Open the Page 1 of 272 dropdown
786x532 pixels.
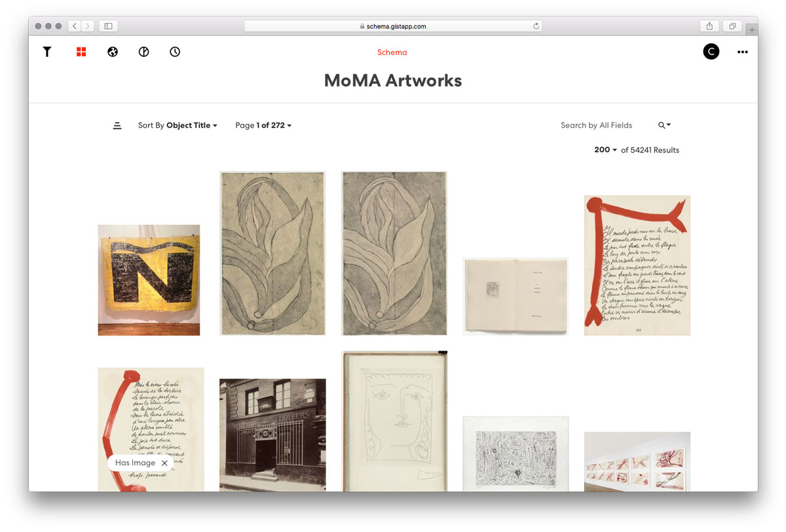pos(263,125)
